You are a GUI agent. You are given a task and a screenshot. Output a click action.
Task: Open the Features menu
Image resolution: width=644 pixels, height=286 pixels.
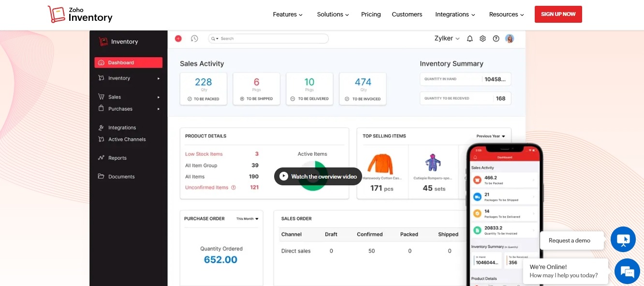[x=288, y=15]
